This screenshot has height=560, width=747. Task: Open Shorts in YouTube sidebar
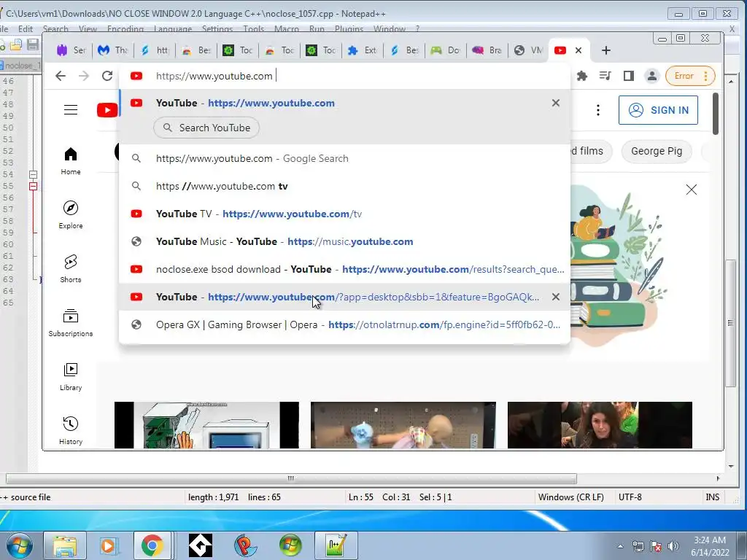point(71,268)
